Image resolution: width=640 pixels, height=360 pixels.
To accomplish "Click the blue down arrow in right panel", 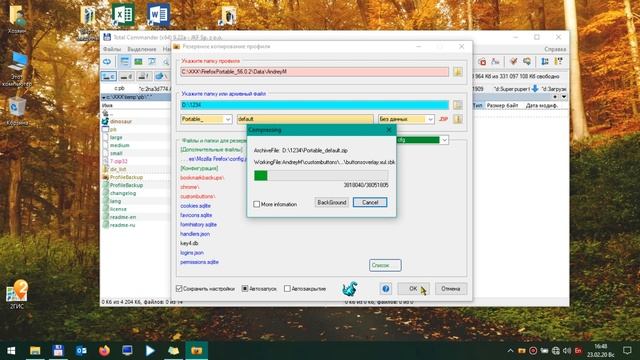I will (x=535, y=88).
